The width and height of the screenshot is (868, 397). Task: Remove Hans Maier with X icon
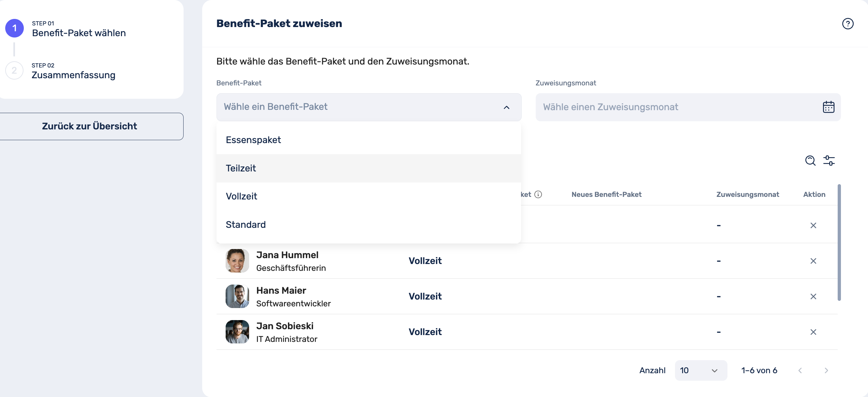coord(813,296)
